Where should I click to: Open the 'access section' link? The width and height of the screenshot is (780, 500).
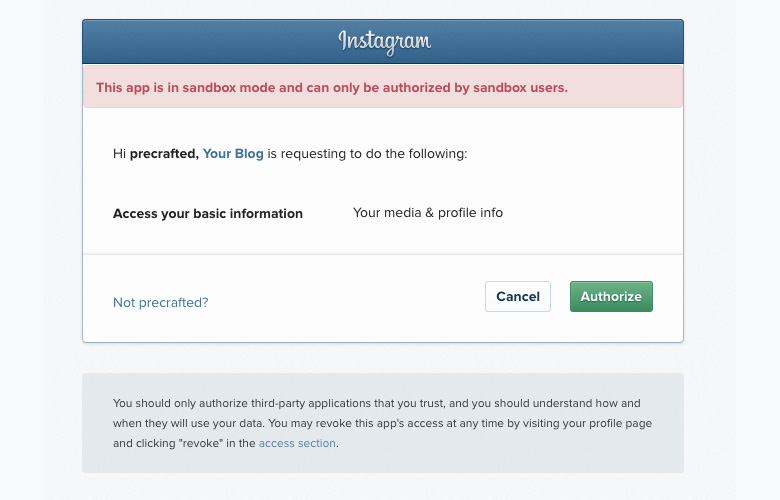(297, 443)
